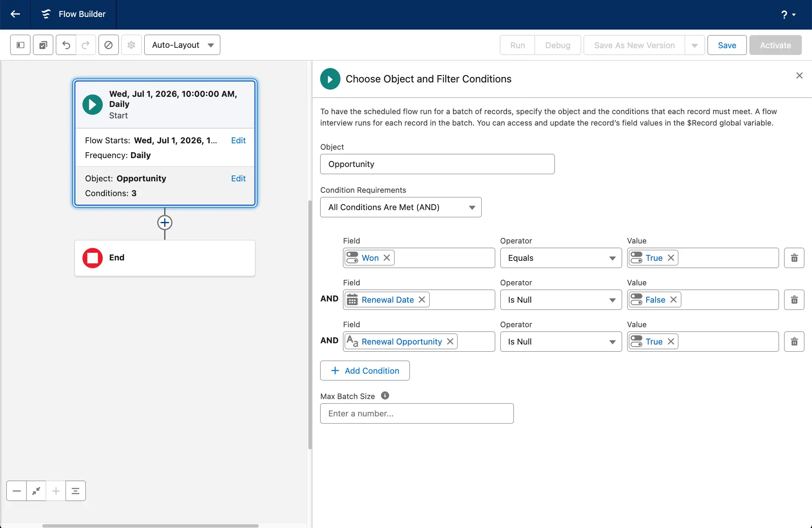Open flow settings gear icon
812x528 pixels.
pyautogui.click(x=132, y=45)
